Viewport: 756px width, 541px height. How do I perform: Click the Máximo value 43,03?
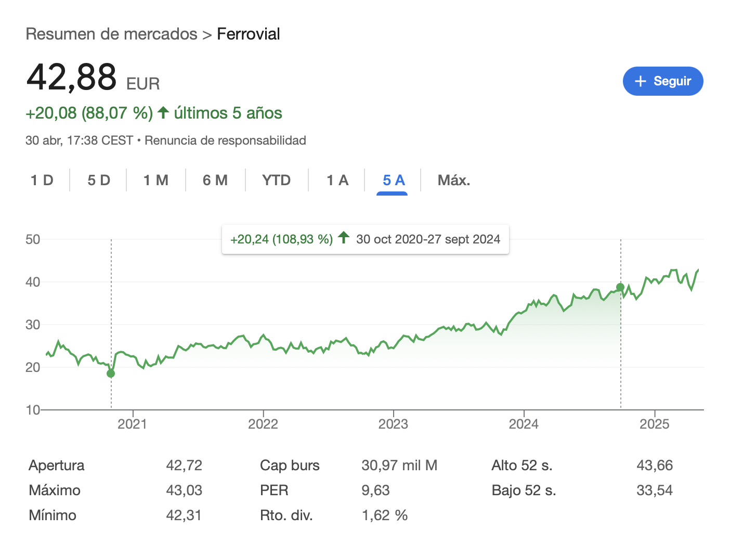click(x=184, y=490)
